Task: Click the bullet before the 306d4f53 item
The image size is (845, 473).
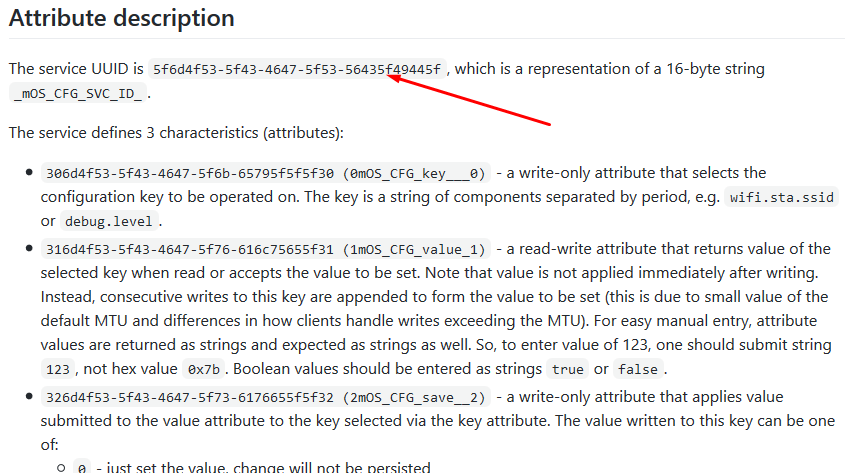Action: pos(29,173)
